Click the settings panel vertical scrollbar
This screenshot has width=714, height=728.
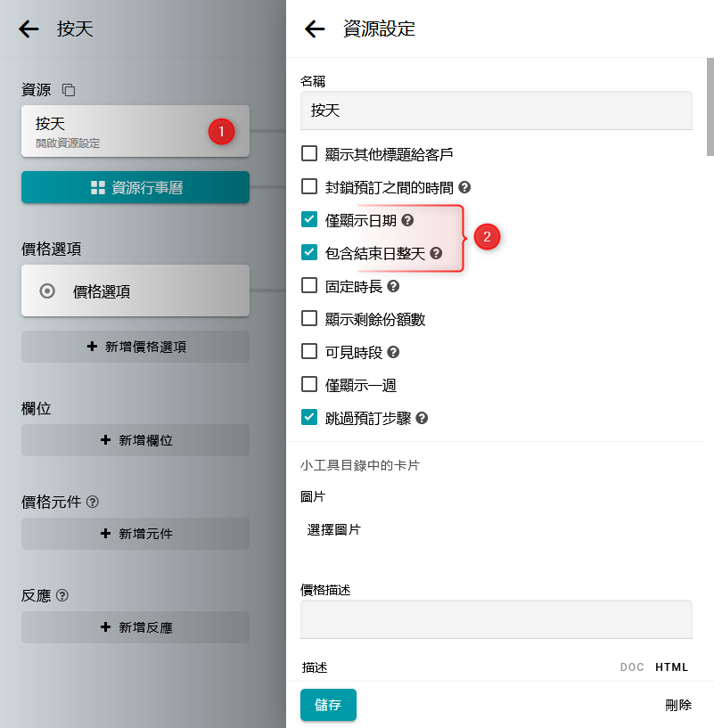click(x=710, y=107)
